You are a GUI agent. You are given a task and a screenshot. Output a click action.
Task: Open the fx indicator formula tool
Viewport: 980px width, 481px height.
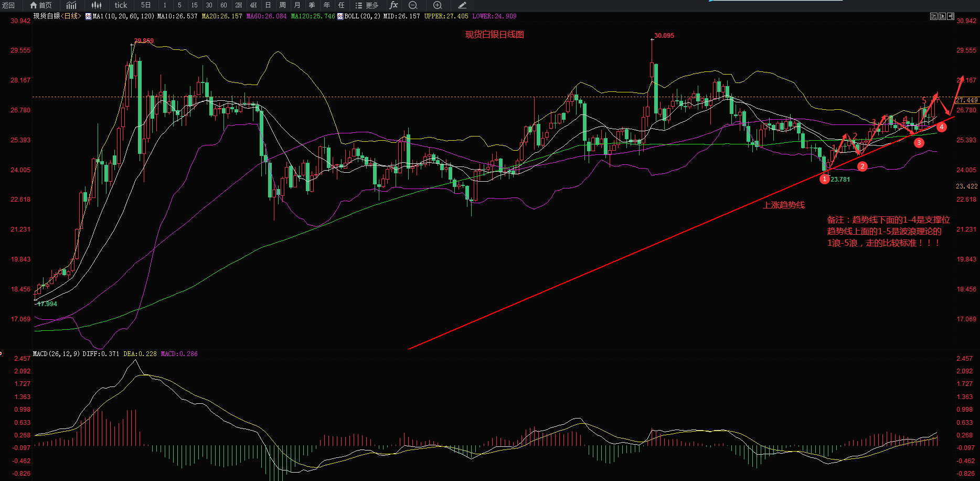(x=393, y=5)
